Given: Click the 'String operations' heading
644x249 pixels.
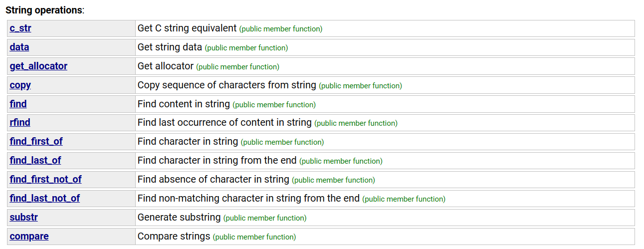Looking at the screenshot, I should 45,10.
